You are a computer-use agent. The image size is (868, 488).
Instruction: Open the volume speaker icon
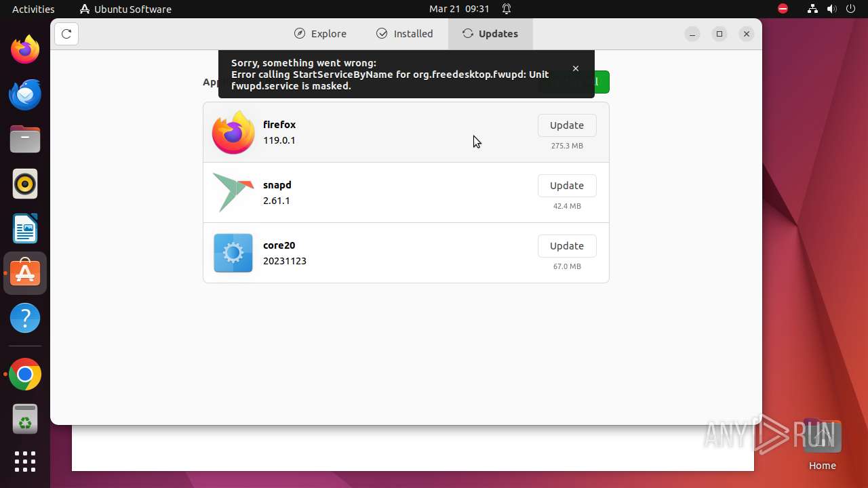pos(831,9)
